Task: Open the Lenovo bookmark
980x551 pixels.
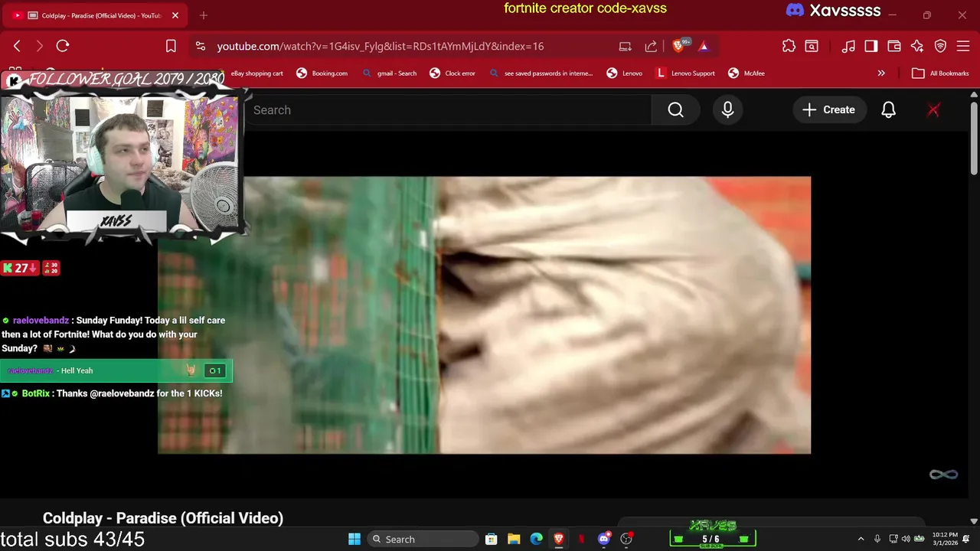Action: [x=624, y=73]
